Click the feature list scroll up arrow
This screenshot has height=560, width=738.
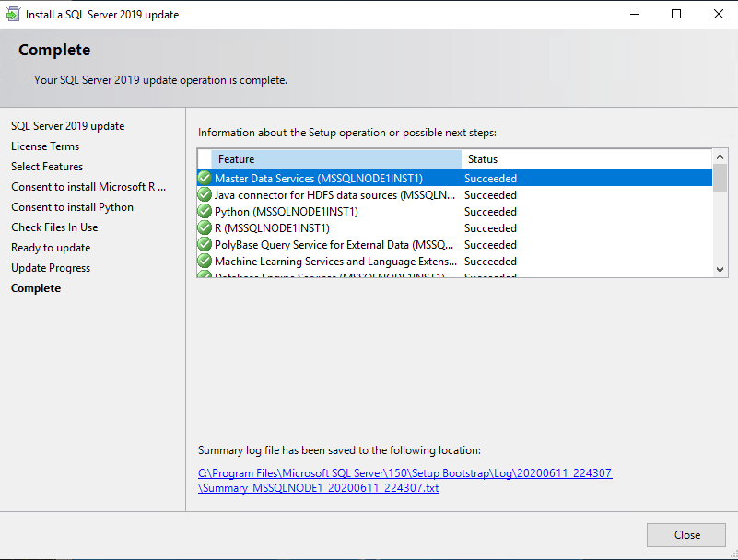[720, 157]
